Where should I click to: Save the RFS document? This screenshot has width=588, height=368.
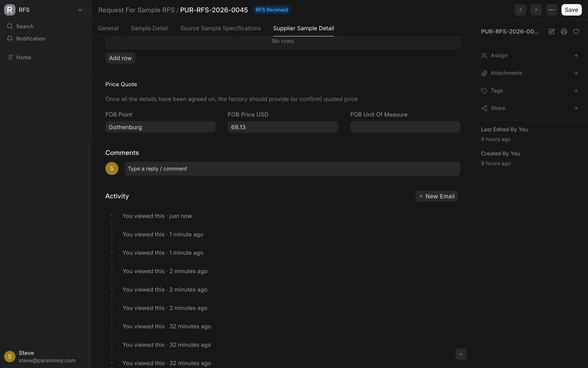571,10
